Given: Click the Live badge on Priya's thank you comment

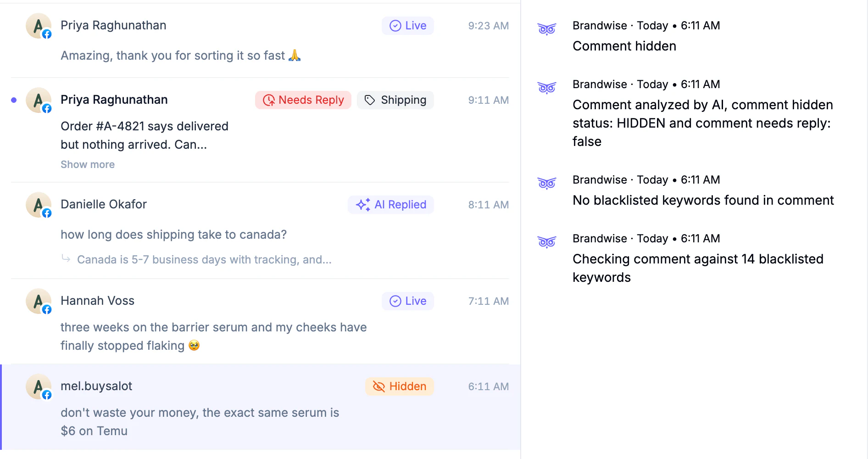Looking at the screenshot, I should [408, 26].
